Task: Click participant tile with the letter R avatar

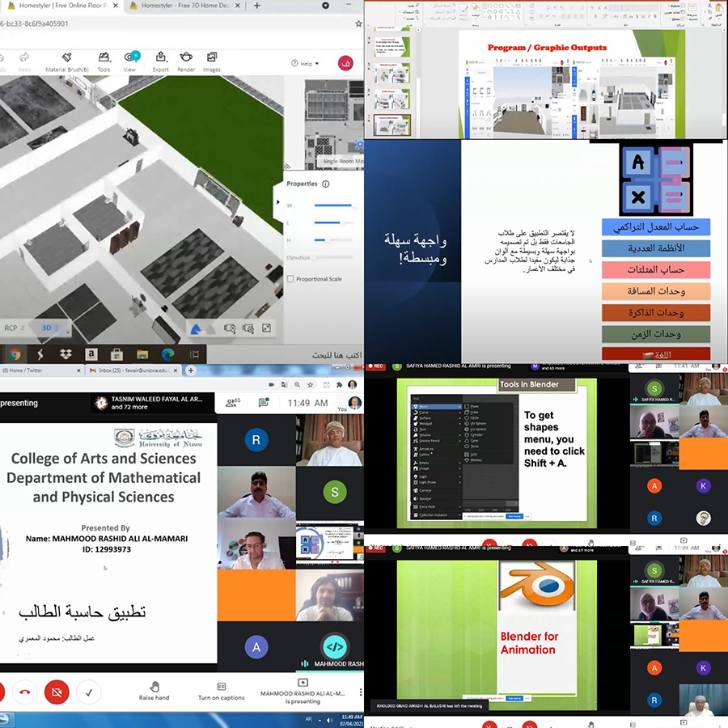Action: point(256,440)
